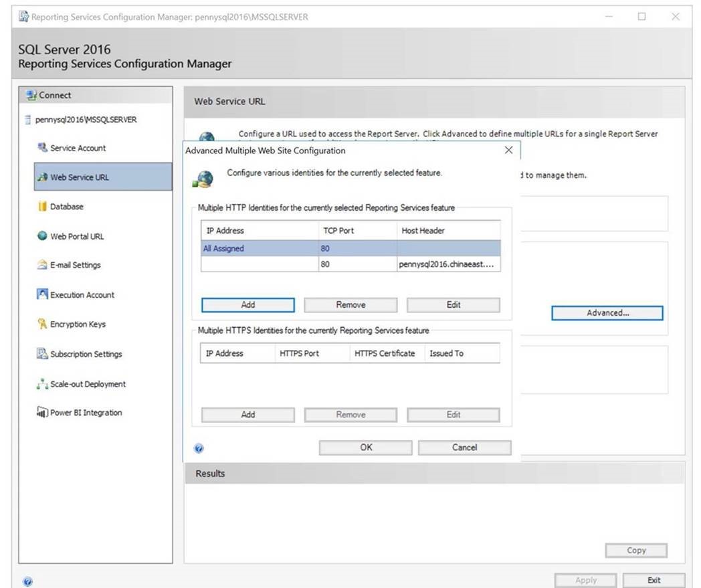The height and width of the screenshot is (588, 701).
Task: Remove the selected HTTP identity
Action: click(x=350, y=305)
